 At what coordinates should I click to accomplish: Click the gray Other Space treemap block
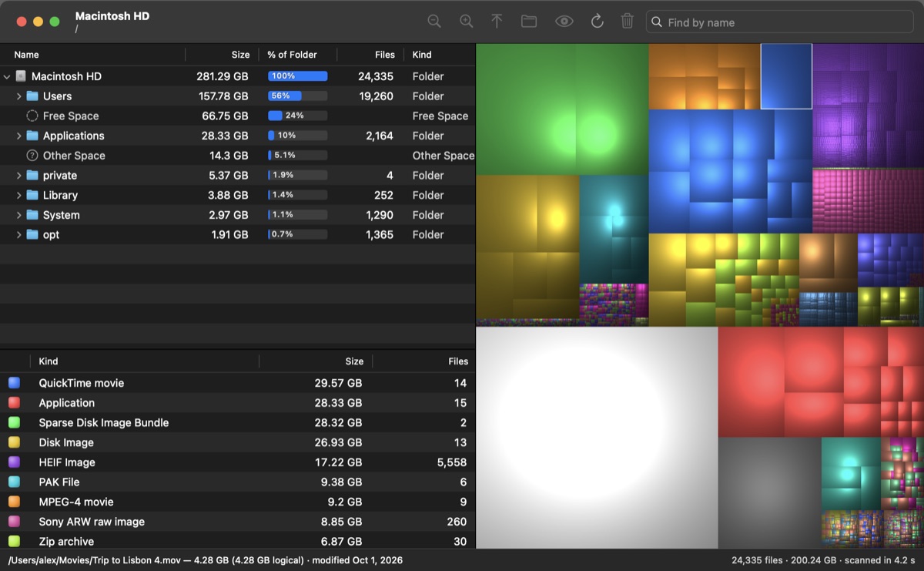click(x=769, y=493)
